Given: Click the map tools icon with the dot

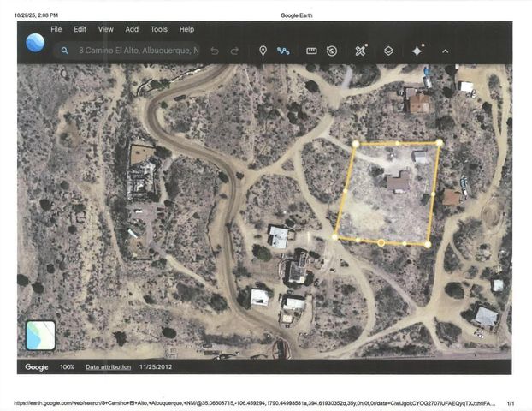Looking at the screenshot, I should tap(361, 51).
